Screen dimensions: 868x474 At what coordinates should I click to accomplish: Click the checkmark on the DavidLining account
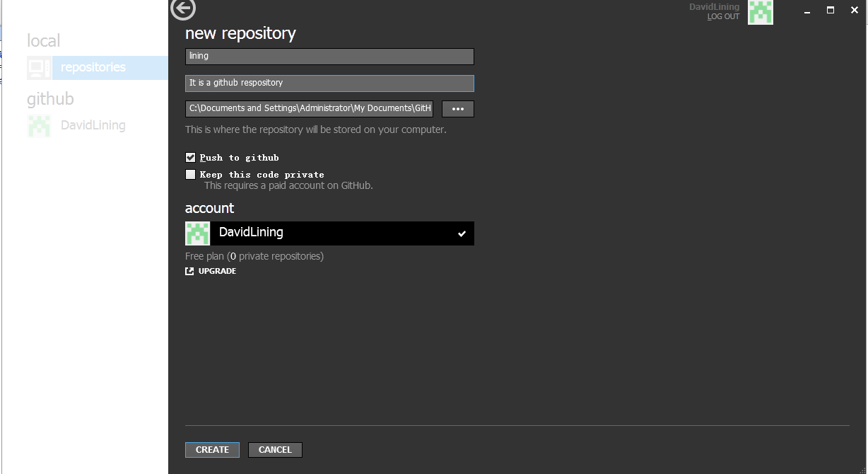click(462, 233)
